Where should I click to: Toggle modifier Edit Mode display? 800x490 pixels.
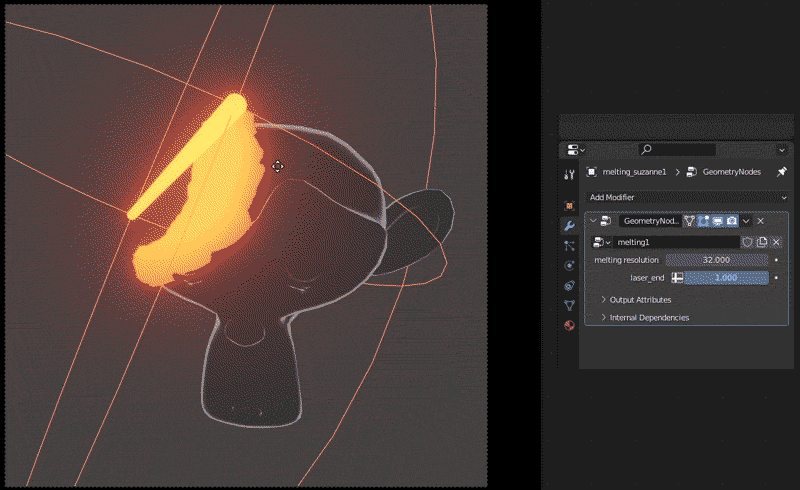704,221
